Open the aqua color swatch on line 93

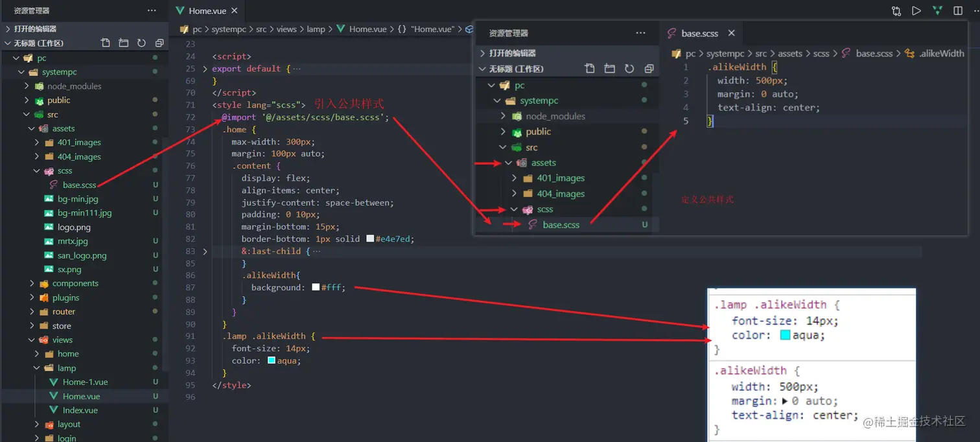click(x=272, y=361)
